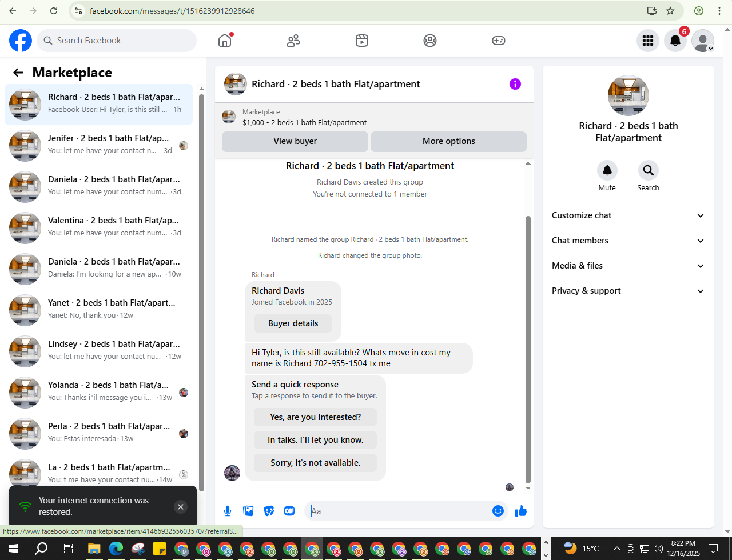Go to the Home feed icon
The width and height of the screenshot is (732, 560).
tap(225, 41)
